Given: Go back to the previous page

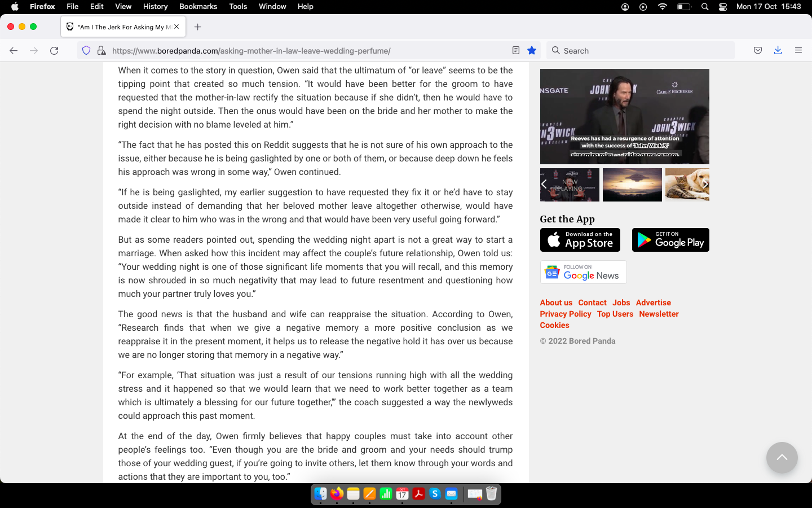Looking at the screenshot, I should pos(14,51).
